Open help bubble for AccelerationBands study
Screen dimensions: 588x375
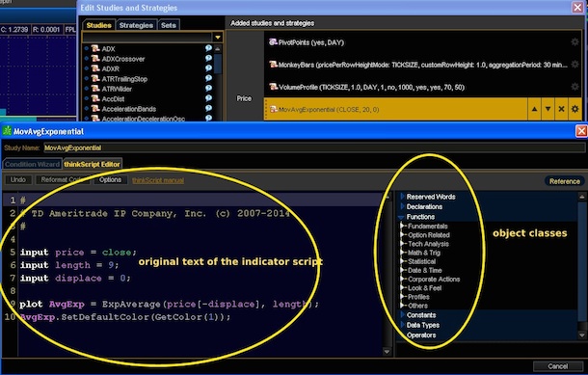click(208, 108)
